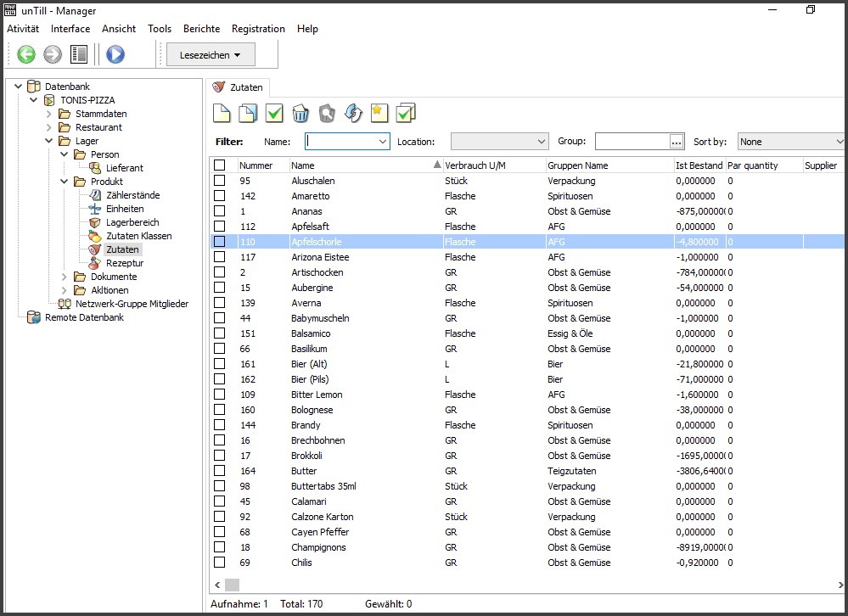Click the new blank document icon
The width and height of the screenshot is (848, 616).
pos(221,113)
